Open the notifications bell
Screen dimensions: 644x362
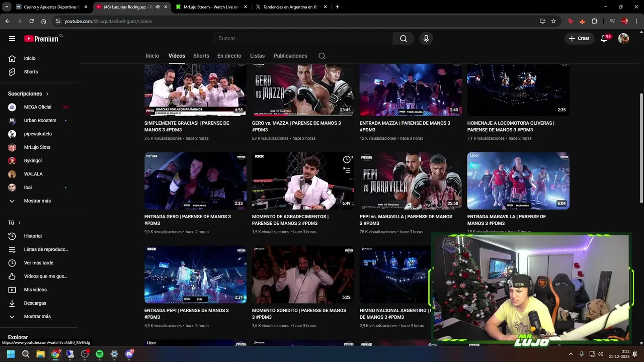(x=605, y=38)
